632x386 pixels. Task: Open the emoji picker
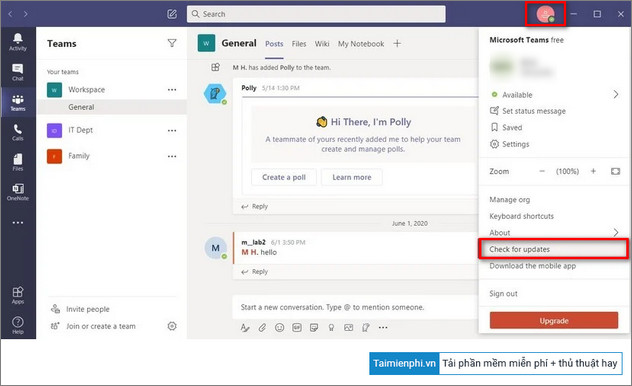tap(279, 328)
